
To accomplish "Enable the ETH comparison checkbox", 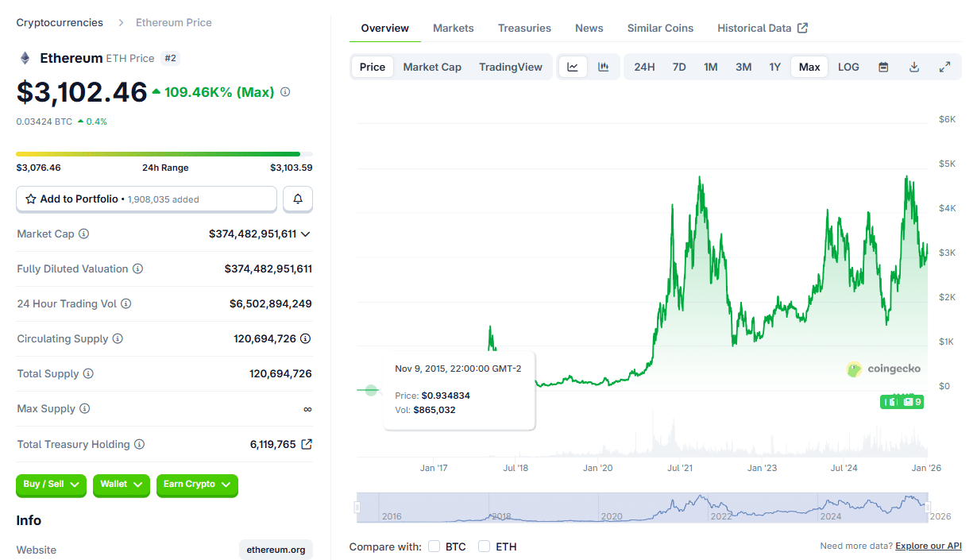I will pyautogui.click(x=484, y=546).
